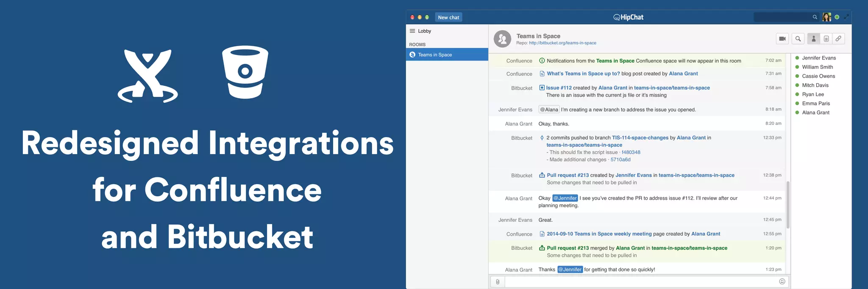Open 2014-09-10 weekly meeting page link
Image resolution: width=868 pixels, height=289 pixels.
(599, 234)
